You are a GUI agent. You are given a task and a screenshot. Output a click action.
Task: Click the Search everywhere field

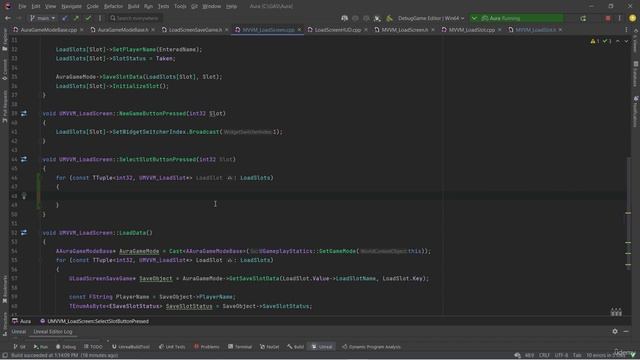pos(135,18)
